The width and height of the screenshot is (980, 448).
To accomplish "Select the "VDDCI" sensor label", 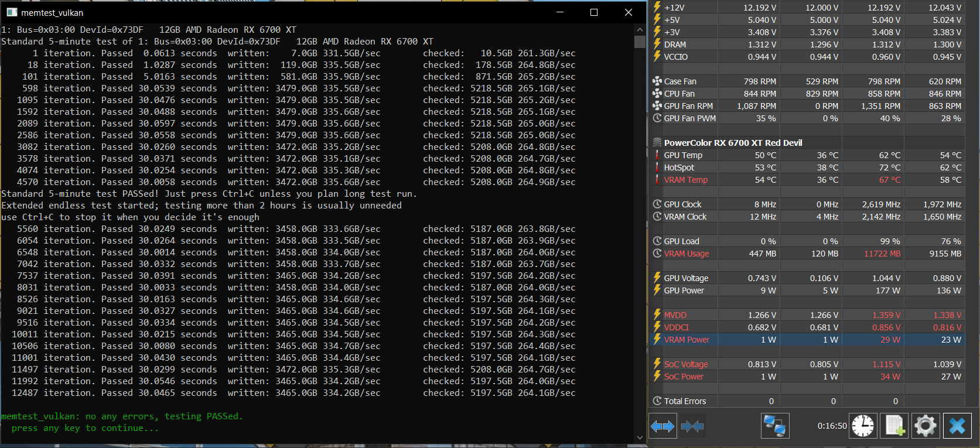I will 677,327.
